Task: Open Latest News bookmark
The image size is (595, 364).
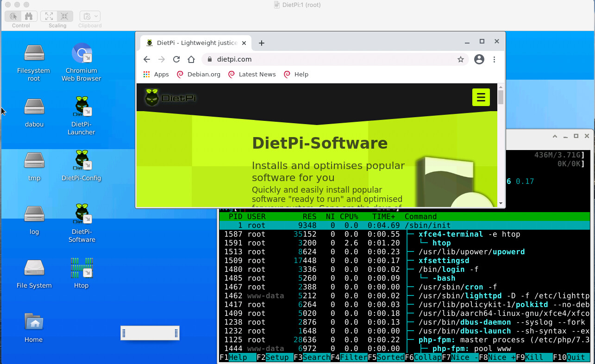Action: [252, 74]
